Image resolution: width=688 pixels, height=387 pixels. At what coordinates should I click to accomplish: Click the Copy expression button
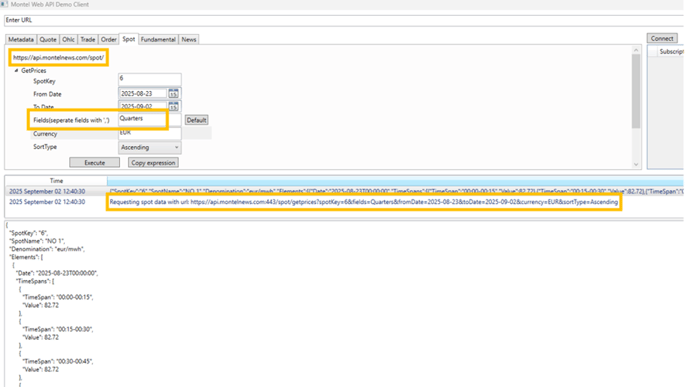click(x=153, y=163)
